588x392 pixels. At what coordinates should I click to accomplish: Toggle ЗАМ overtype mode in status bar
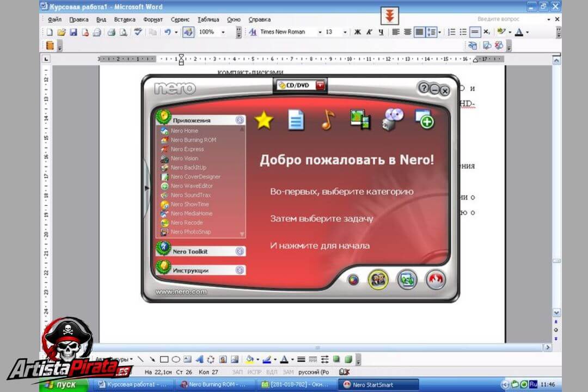pos(288,372)
